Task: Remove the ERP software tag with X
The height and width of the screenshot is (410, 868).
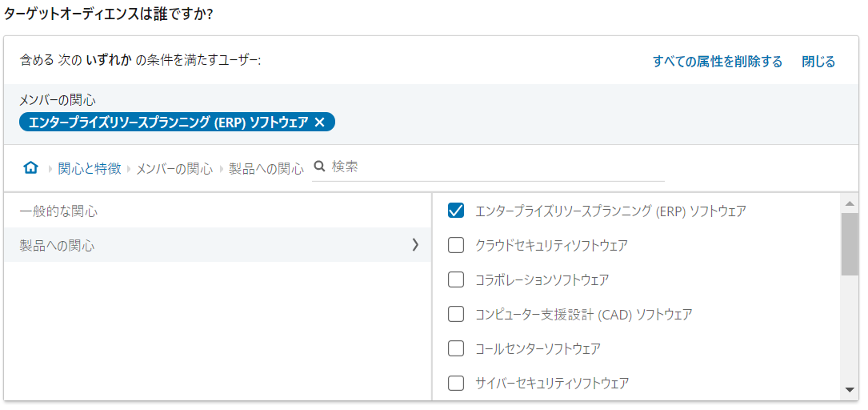Action: coord(320,122)
